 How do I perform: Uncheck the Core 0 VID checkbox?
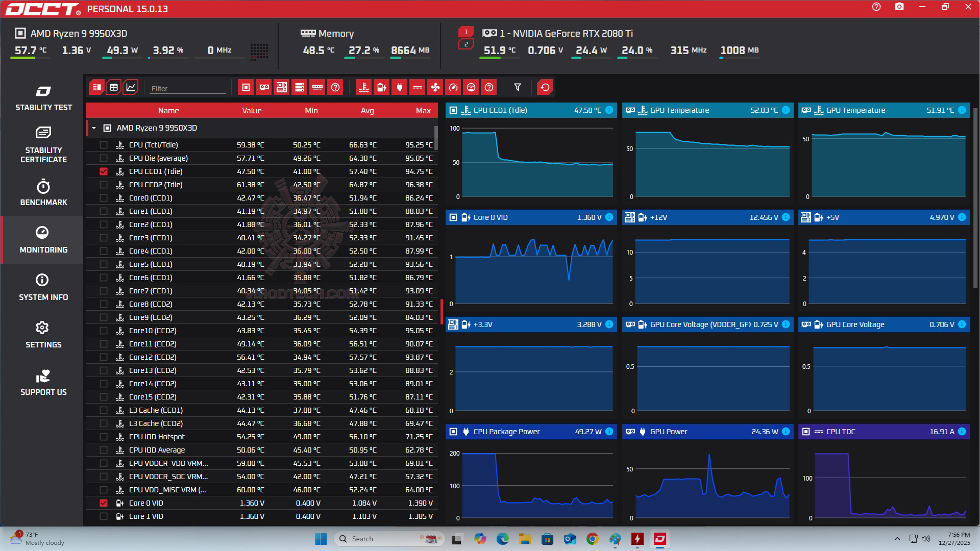click(104, 503)
